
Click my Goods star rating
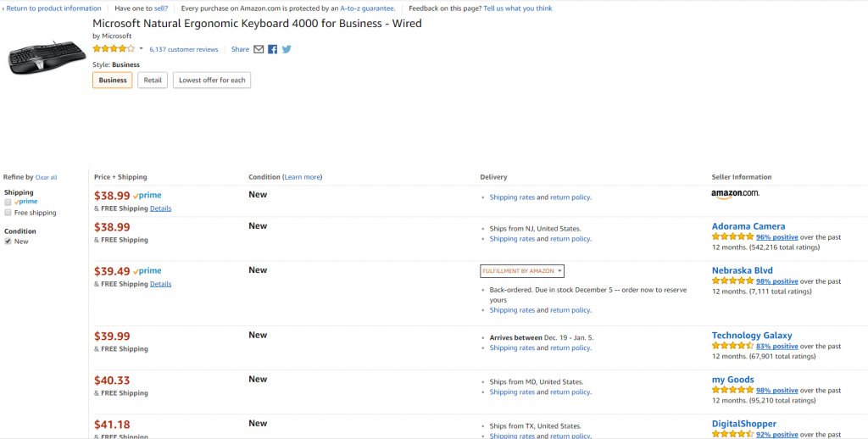click(732, 390)
